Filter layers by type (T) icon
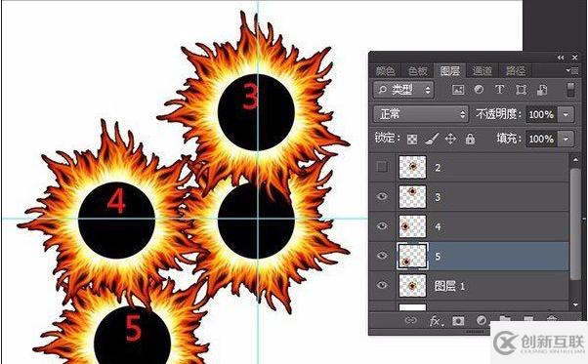 pyautogui.click(x=499, y=90)
